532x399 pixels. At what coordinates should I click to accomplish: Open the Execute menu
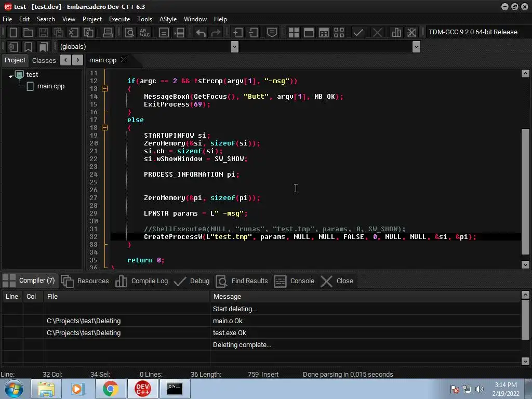[x=119, y=19]
